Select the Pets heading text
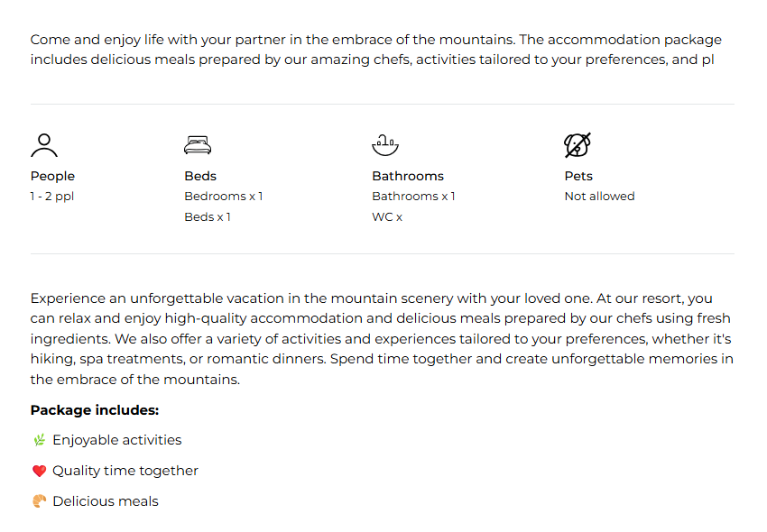This screenshot has width=767, height=532. 578,176
